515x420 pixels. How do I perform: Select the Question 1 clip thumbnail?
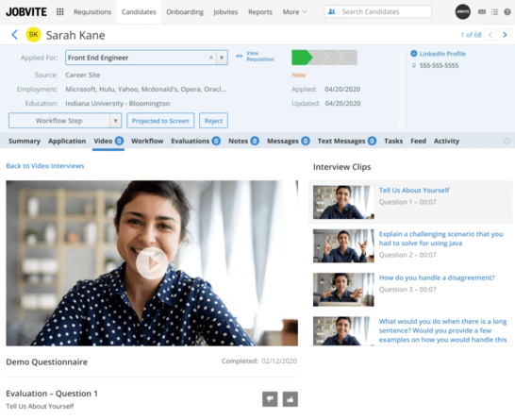[343, 202]
